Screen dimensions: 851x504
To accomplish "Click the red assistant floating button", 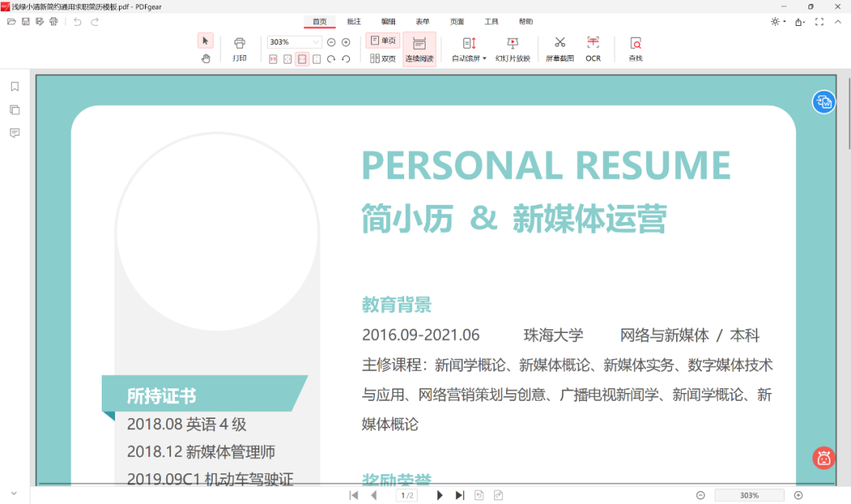I will tap(823, 458).
